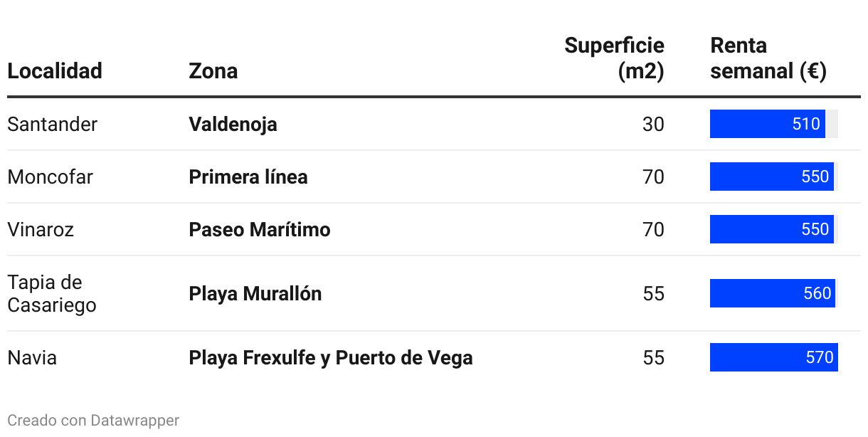Click the 570 rent bar
Image resolution: width=868 pixels, height=437 pixels.
[774, 357]
